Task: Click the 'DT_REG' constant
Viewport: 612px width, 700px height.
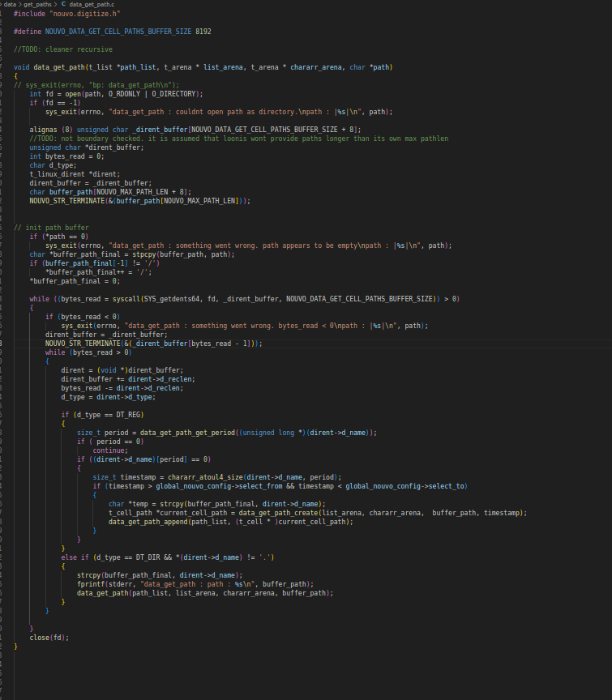Action: click(x=128, y=415)
